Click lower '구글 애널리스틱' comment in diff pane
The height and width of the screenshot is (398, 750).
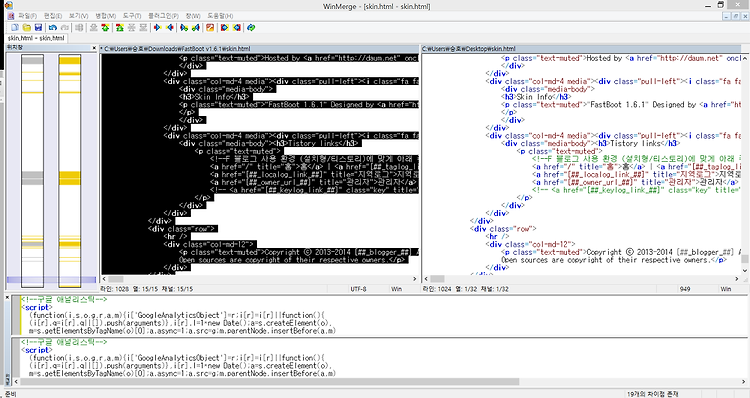coord(64,342)
